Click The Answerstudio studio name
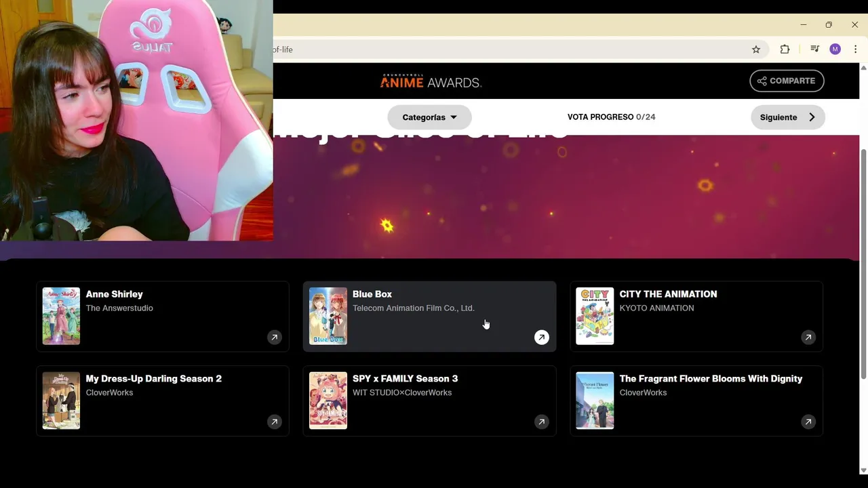 point(119,308)
